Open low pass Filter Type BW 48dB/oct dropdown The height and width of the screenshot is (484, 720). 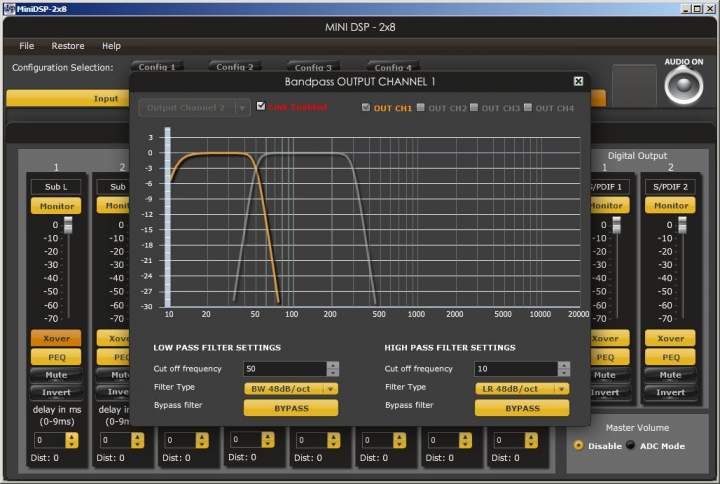tap(291, 388)
